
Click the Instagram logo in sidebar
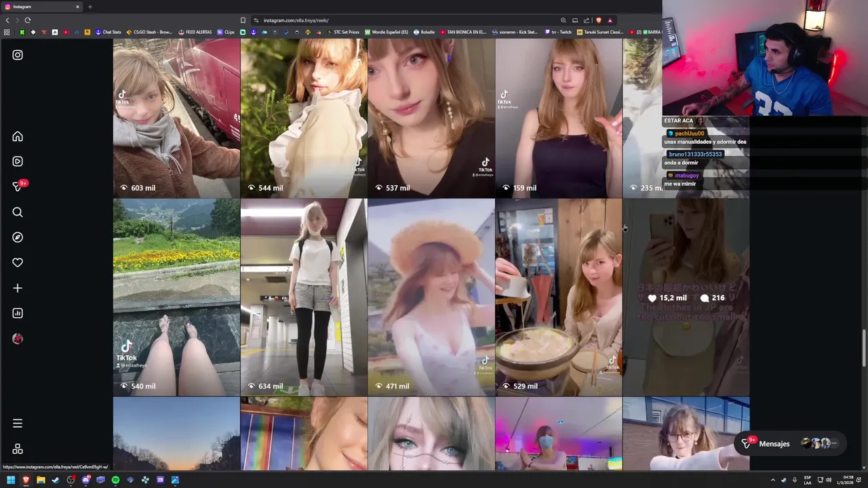pos(18,55)
